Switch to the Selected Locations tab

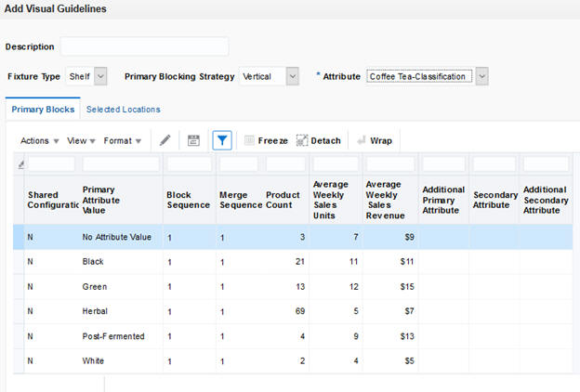tap(124, 110)
